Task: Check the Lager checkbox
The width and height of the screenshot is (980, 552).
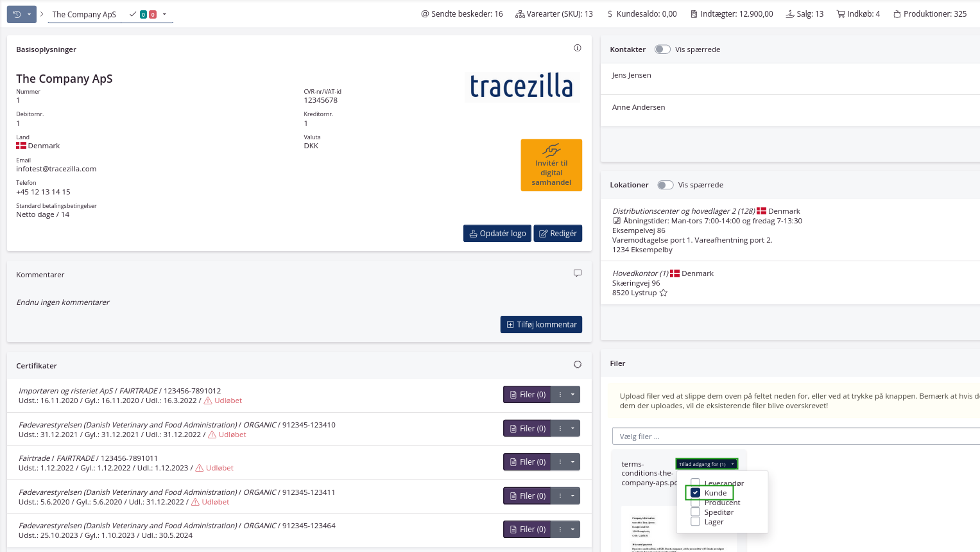Action: tap(695, 522)
